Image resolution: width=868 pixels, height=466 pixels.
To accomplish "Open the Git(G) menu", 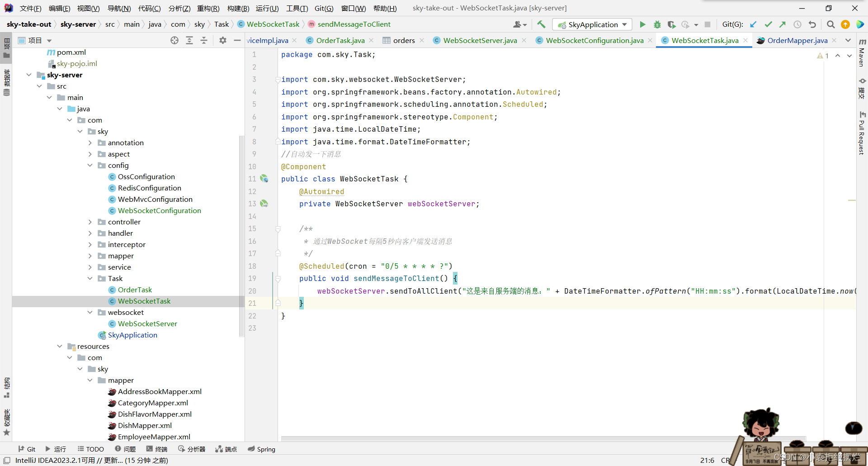I will tap(324, 8).
